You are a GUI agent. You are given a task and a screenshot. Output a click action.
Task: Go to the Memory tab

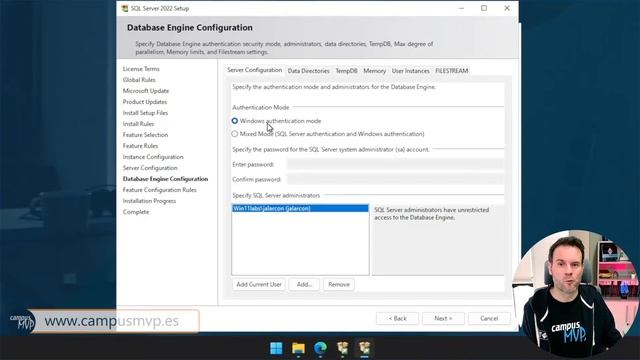(374, 71)
